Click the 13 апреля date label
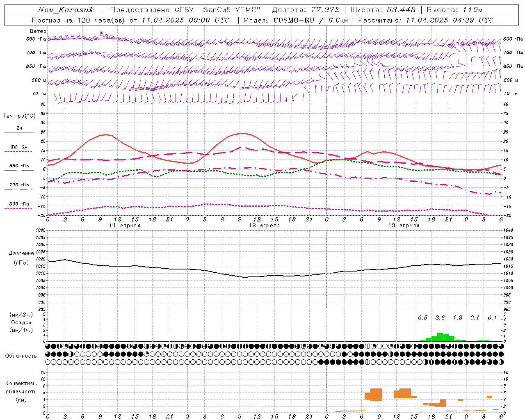 click(404, 226)
